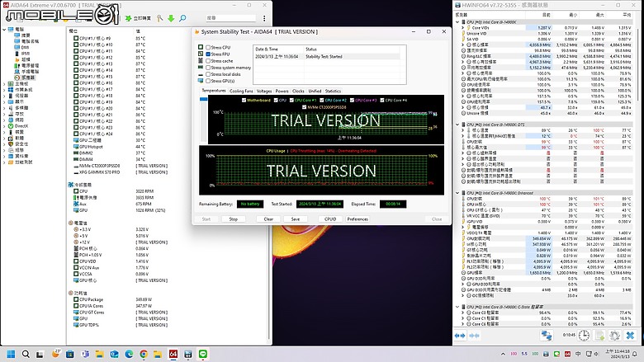Click the notification bell in system tray
This screenshot has width=644, height=362.
tap(635, 354)
